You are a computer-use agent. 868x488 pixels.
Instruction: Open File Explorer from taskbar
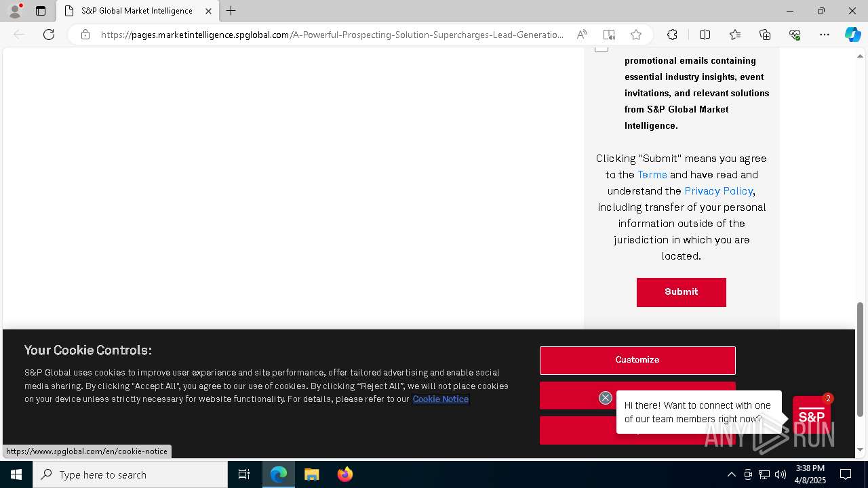pos(311,474)
